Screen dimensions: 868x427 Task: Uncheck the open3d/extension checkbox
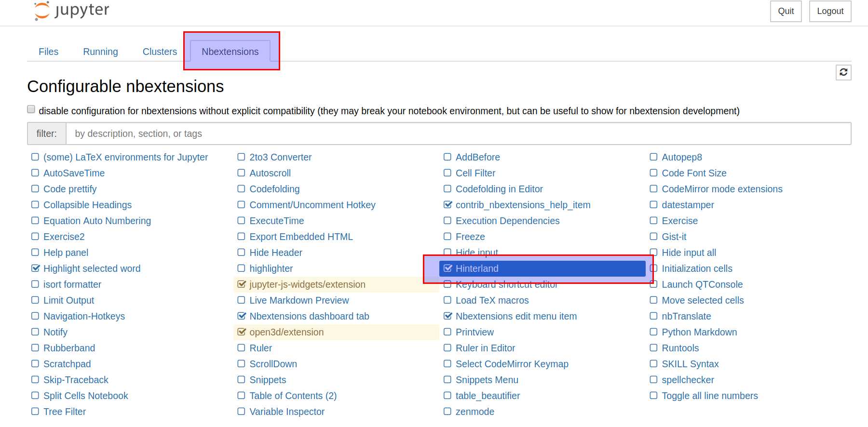pos(242,332)
